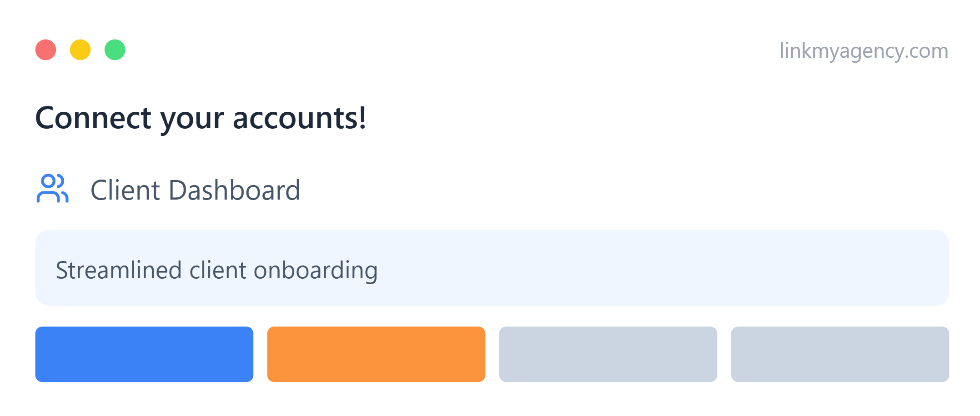Image resolution: width=980 pixels, height=416 pixels.
Task: Select the last gray placeholder block
Action: [x=840, y=354]
